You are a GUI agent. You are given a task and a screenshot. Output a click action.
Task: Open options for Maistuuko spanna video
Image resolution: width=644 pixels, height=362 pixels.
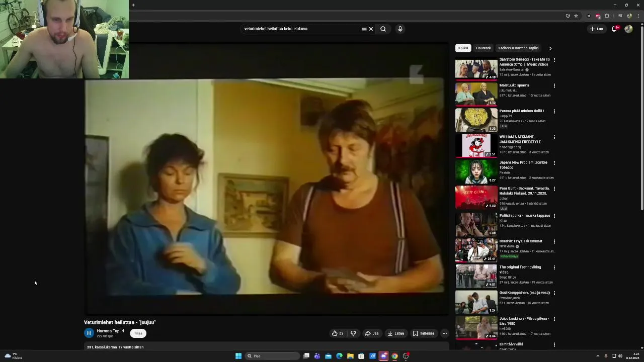click(554, 86)
